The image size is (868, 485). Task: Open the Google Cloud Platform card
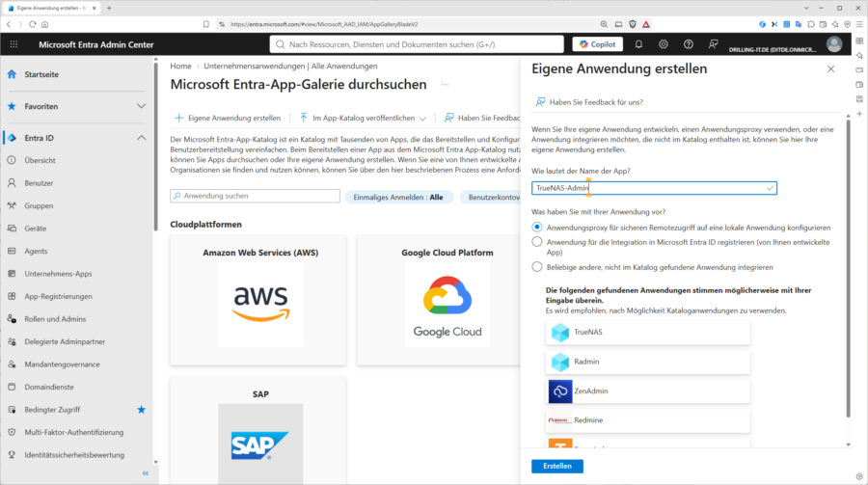coord(439,300)
